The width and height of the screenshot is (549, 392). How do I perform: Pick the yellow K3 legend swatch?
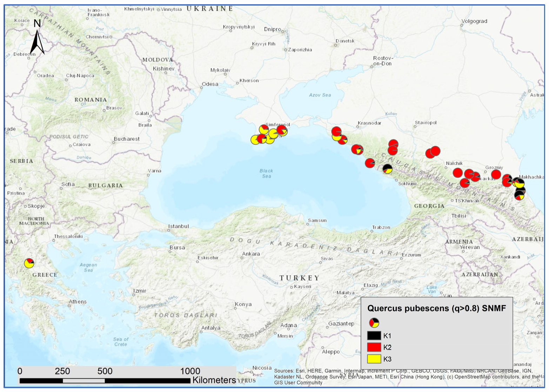[374, 359]
